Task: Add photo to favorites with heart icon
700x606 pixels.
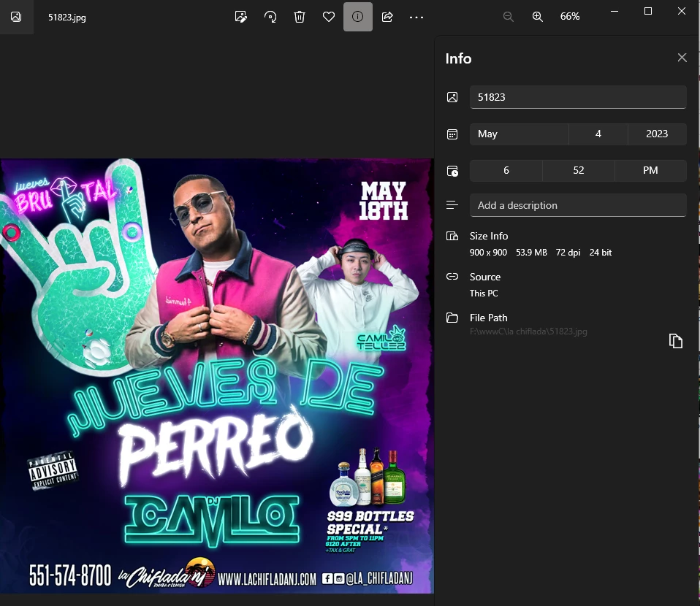Action: click(329, 17)
